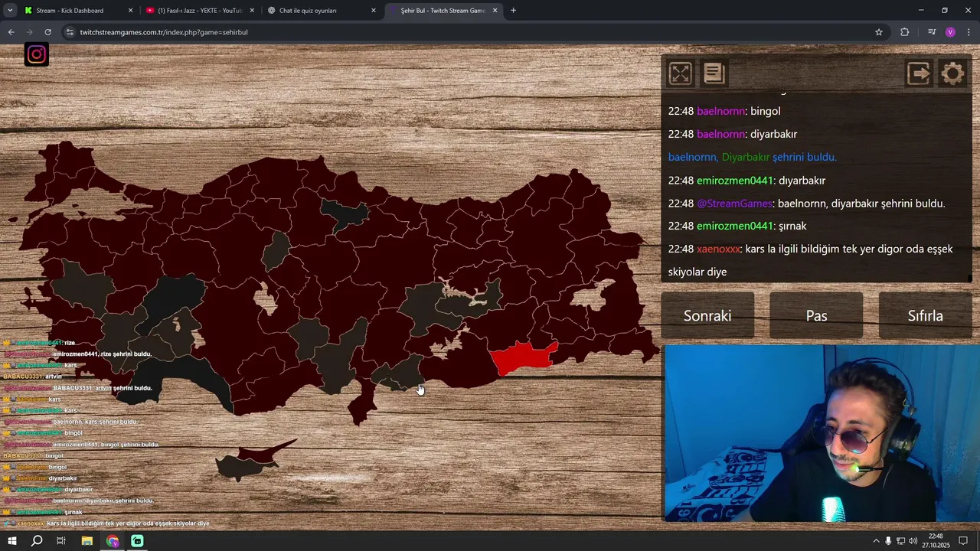Viewport: 980px width, 551px height.
Task: Click the address bar URL field
Action: click(x=475, y=32)
